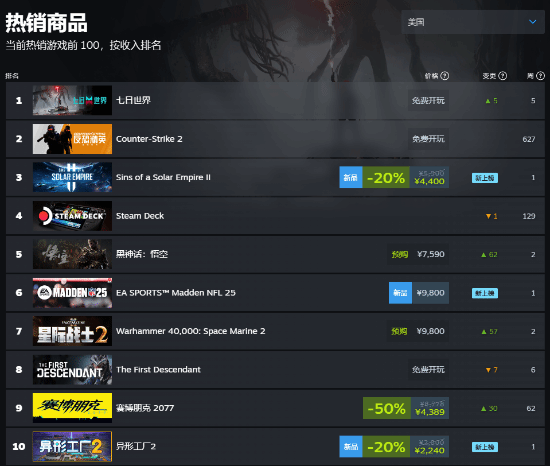
Task: Click the Sins of a Solar Empire II -20% discount badge
Action: tap(386, 177)
